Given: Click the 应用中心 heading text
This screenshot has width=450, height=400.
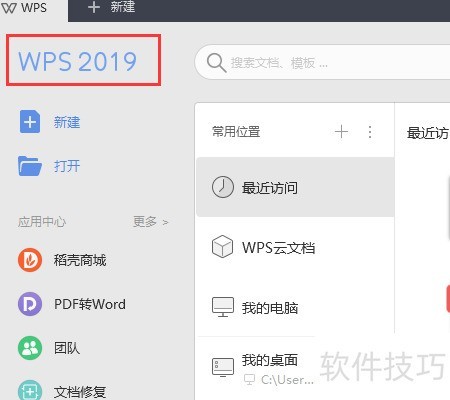Looking at the screenshot, I should tap(42, 222).
